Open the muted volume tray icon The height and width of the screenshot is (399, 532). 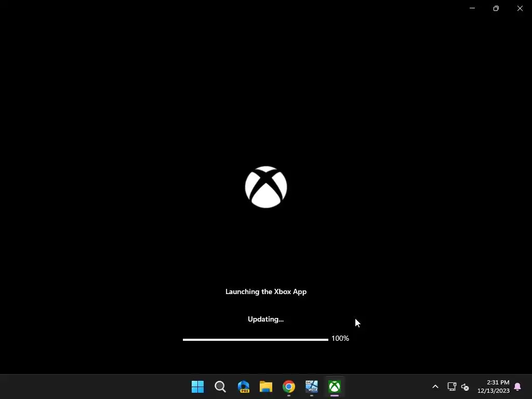click(465, 387)
